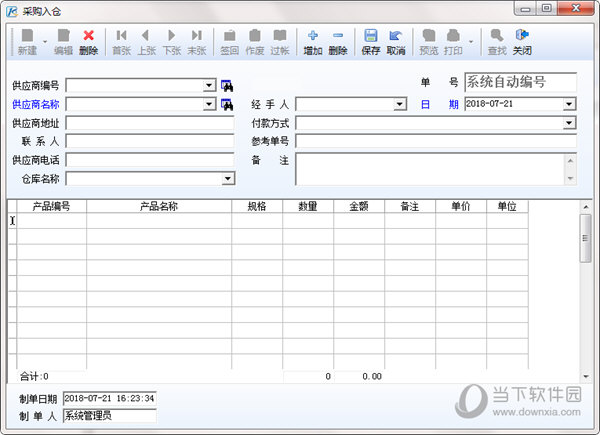Screen dimensions: 600x435
Task: Click the grid scrollbar down arrow
Action: tap(586, 376)
